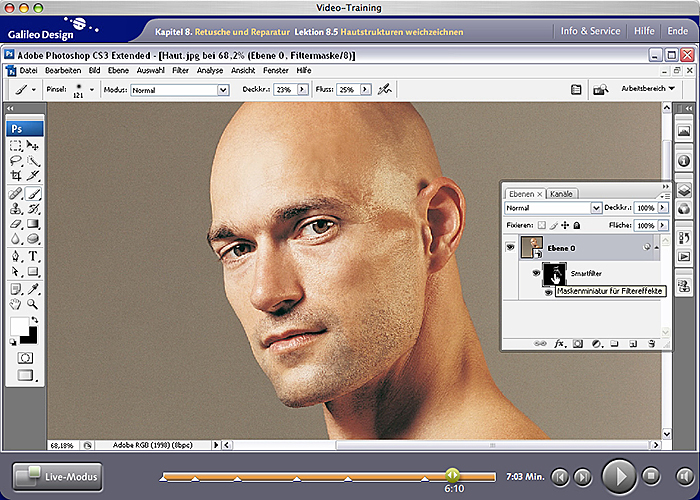
Task: Open layer blend mode Normal dropdown
Action: [553, 208]
